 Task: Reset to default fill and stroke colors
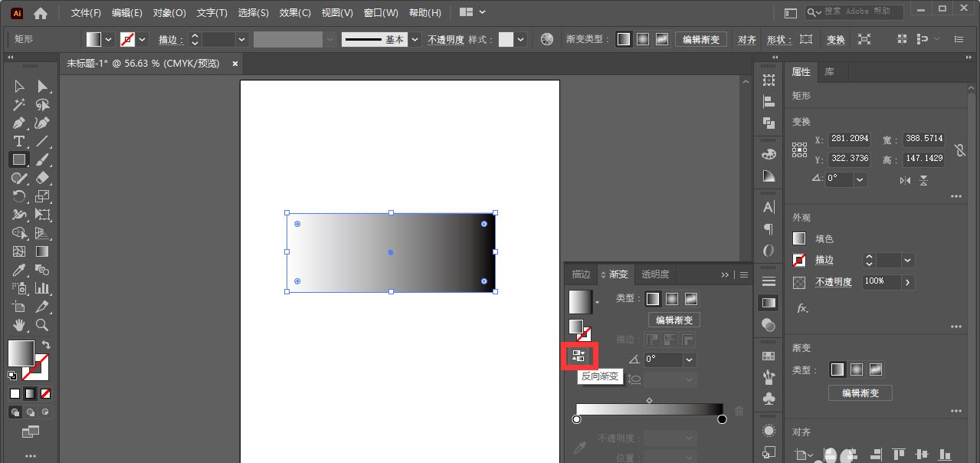[x=12, y=376]
